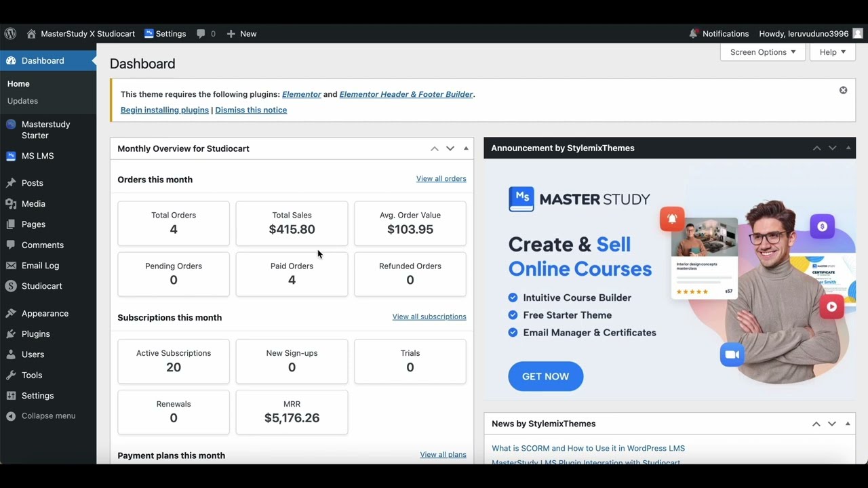Viewport: 868px width, 488px height.
Task: Open the Updates submenu item
Action: (x=22, y=101)
